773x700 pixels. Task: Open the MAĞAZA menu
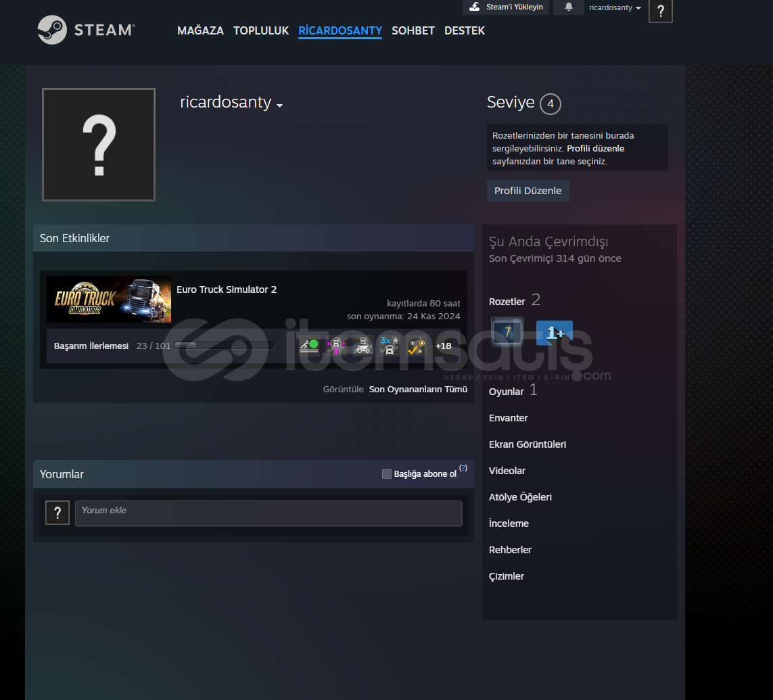point(200,30)
